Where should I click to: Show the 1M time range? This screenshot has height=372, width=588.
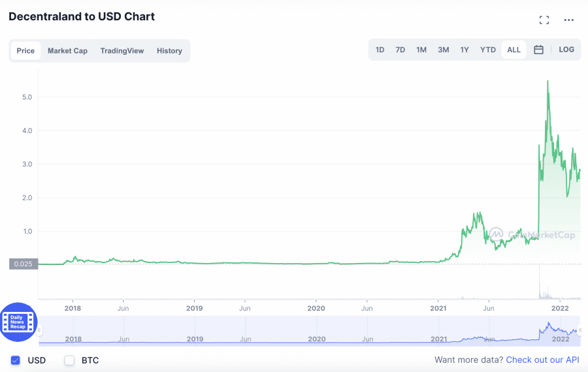[421, 50]
